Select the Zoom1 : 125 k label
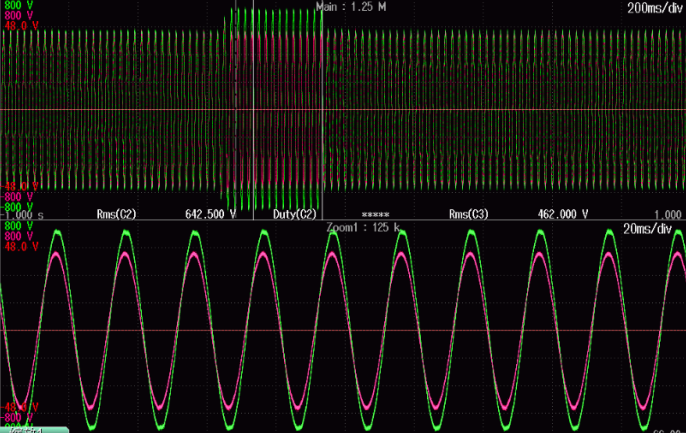 pyautogui.click(x=362, y=228)
